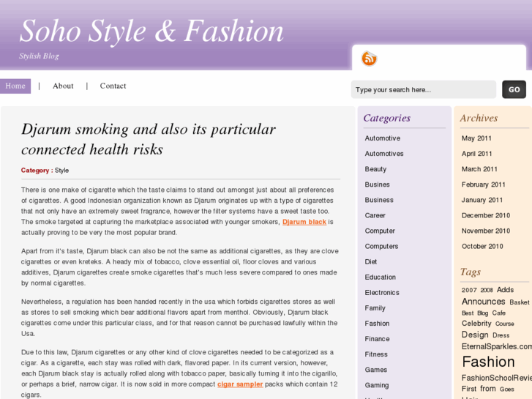The width and height of the screenshot is (532, 399).
Task: Select the Computer category
Action: click(380, 231)
